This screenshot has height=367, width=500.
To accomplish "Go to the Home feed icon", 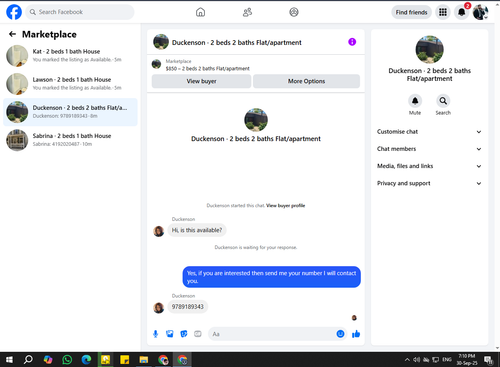I will tap(200, 12).
